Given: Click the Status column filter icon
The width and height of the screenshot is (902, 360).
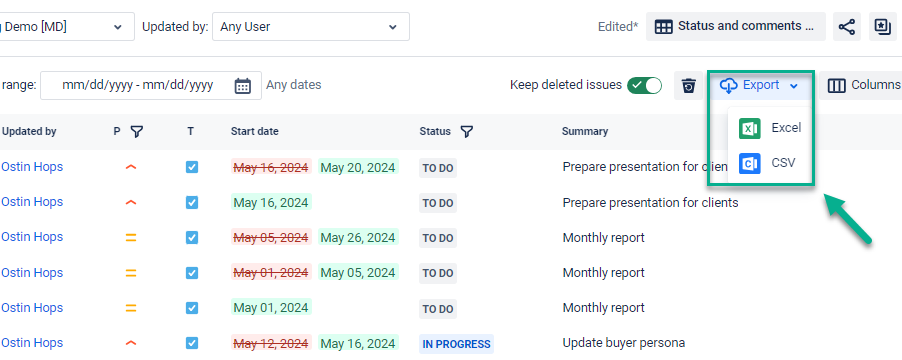Looking at the screenshot, I should pyautogui.click(x=467, y=132).
